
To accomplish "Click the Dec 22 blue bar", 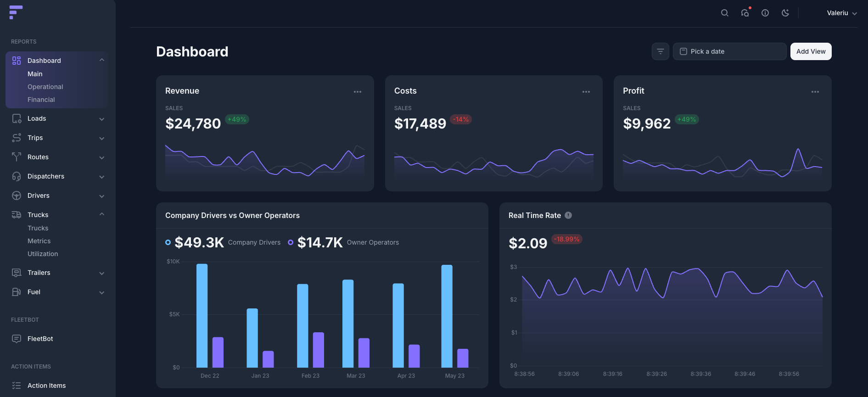I will (x=202, y=316).
